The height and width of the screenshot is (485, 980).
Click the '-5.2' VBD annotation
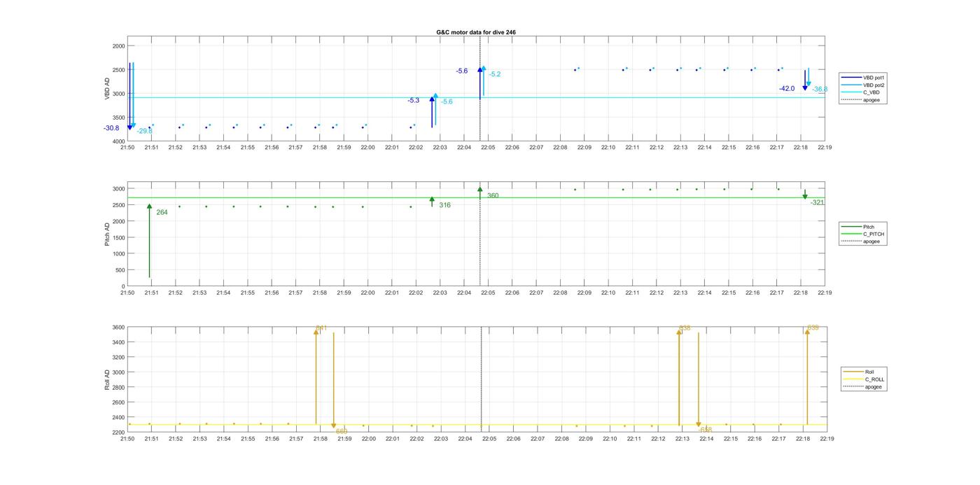click(x=495, y=74)
